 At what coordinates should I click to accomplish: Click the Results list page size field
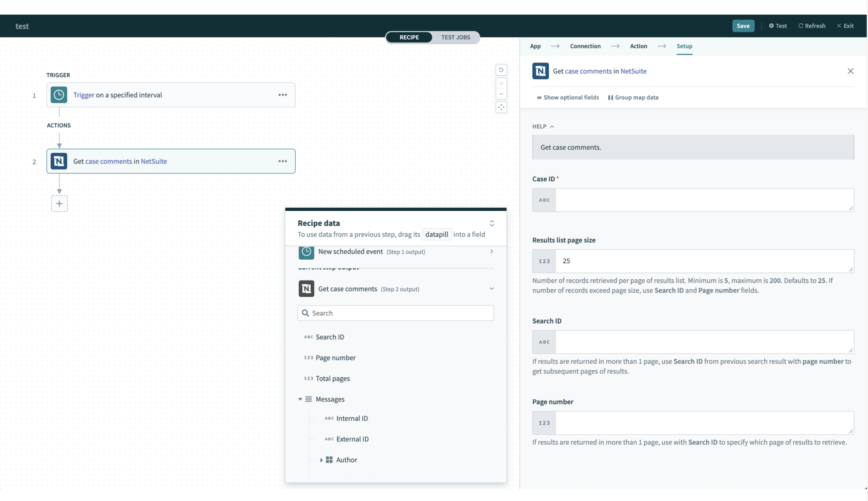704,261
